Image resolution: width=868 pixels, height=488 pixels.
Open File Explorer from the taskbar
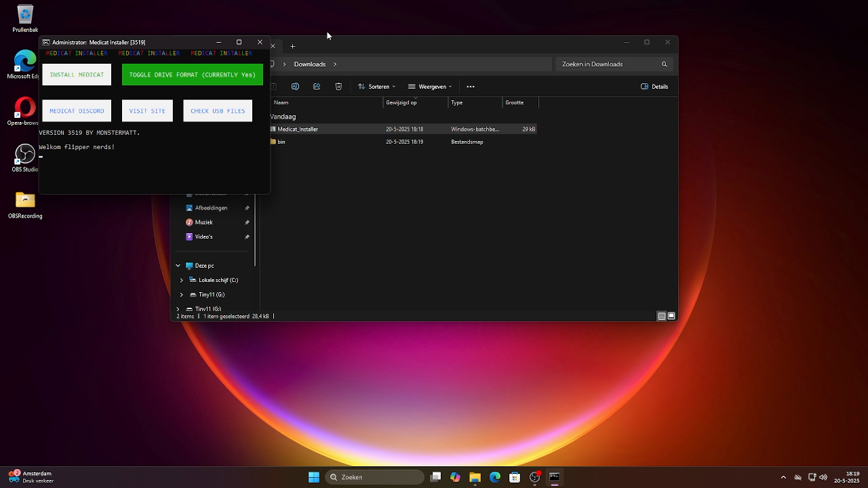point(475,477)
